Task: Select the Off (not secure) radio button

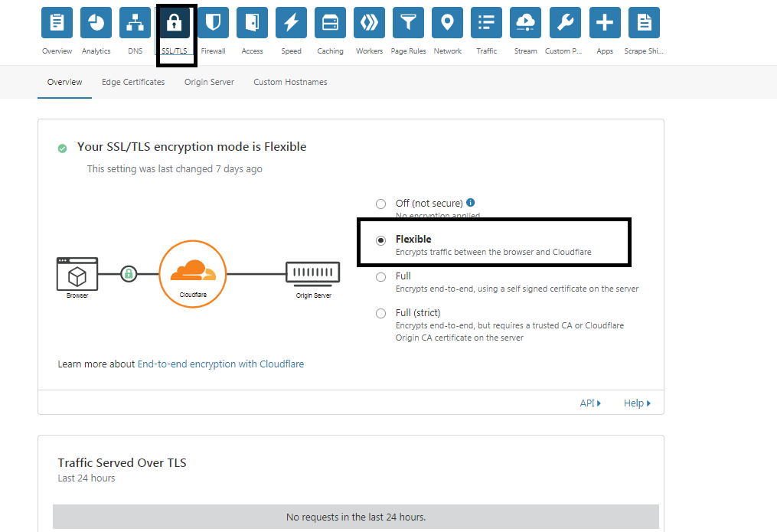Action: click(380, 204)
